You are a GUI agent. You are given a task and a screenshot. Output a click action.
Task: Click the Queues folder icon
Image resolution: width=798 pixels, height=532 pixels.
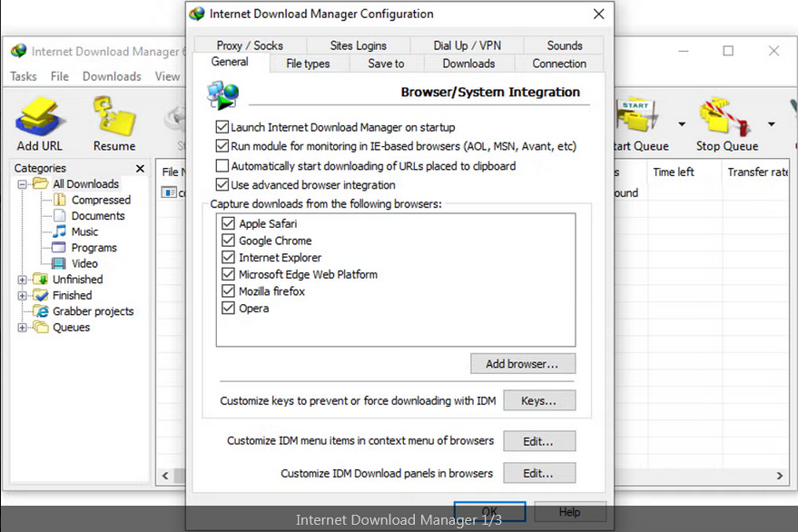pos(40,327)
